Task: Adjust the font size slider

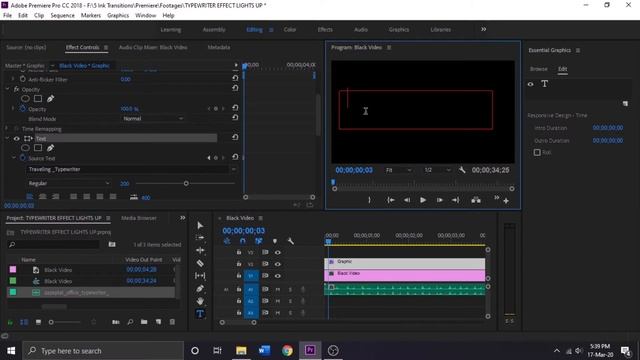Action: coord(186,184)
